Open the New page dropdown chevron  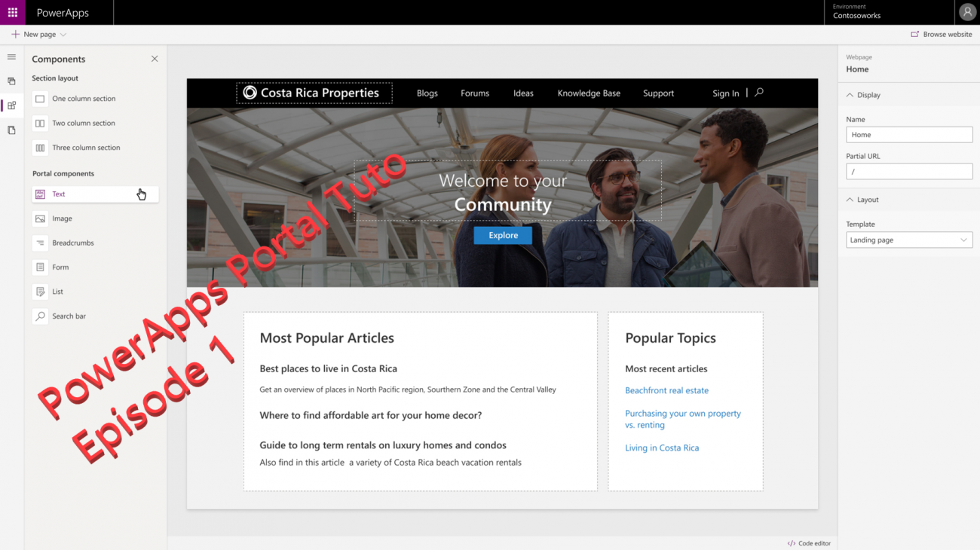coord(63,35)
